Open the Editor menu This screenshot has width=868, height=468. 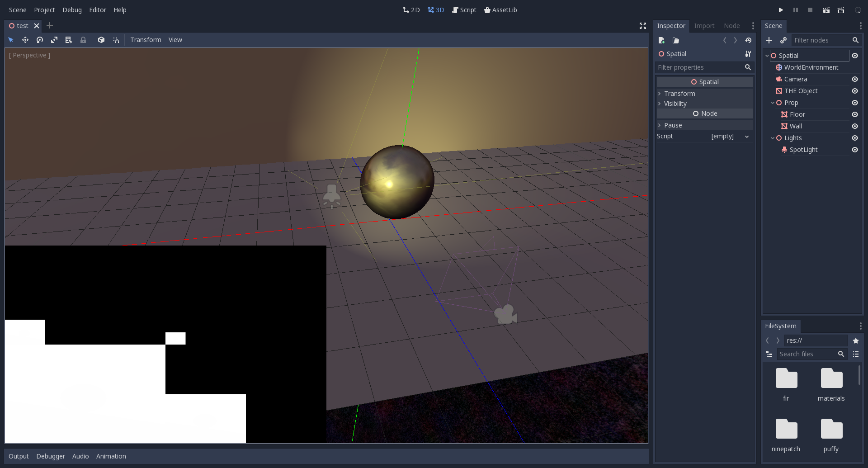(x=98, y=10)
